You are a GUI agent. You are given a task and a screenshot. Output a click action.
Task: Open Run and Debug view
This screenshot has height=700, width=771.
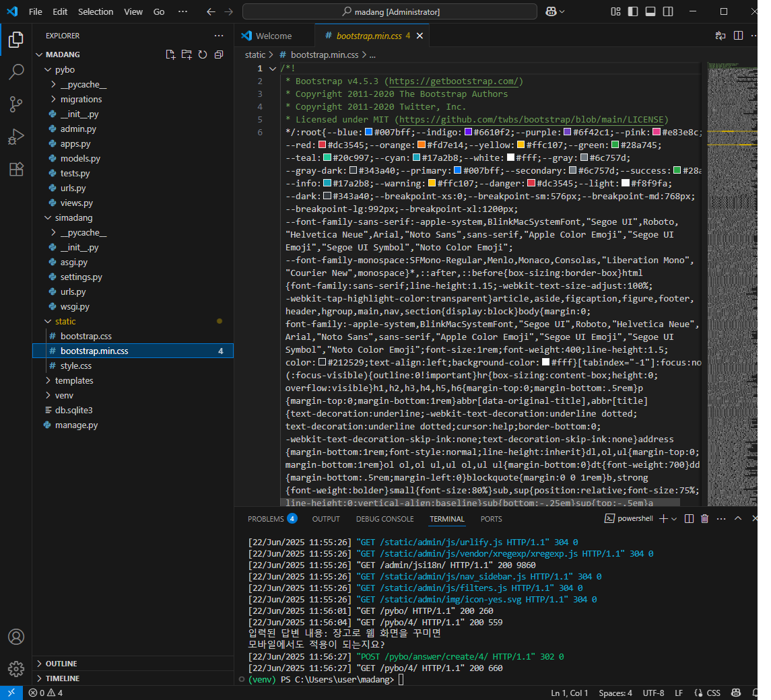pyautogui.click(x=15, y=137)
